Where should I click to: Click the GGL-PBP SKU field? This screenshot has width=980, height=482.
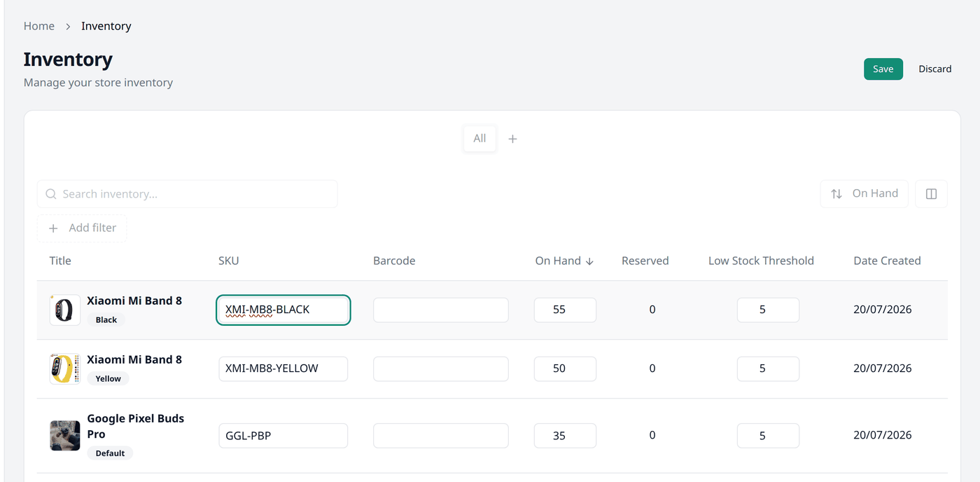(x=283, y=436)
